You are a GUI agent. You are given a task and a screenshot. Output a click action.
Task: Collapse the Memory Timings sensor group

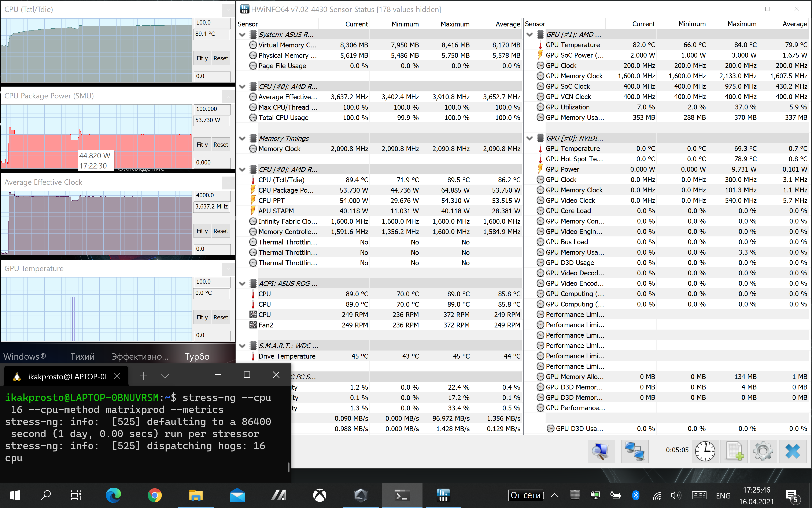[x=242, y=138]
